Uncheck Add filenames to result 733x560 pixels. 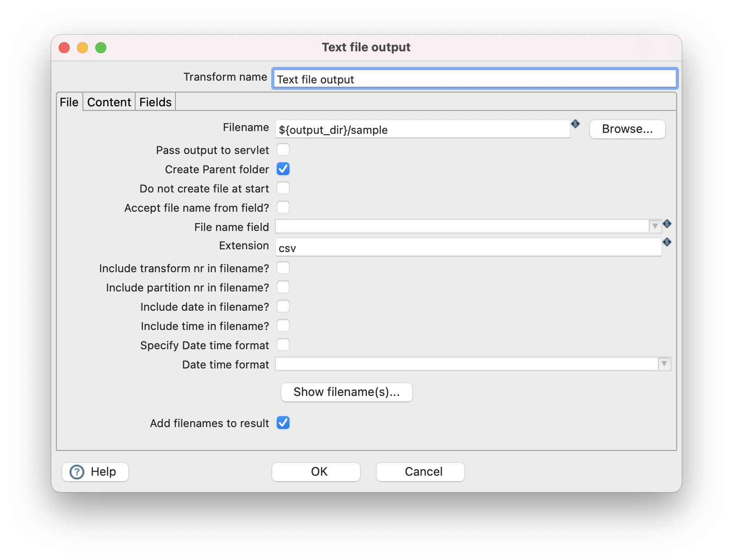pos(283,423)
